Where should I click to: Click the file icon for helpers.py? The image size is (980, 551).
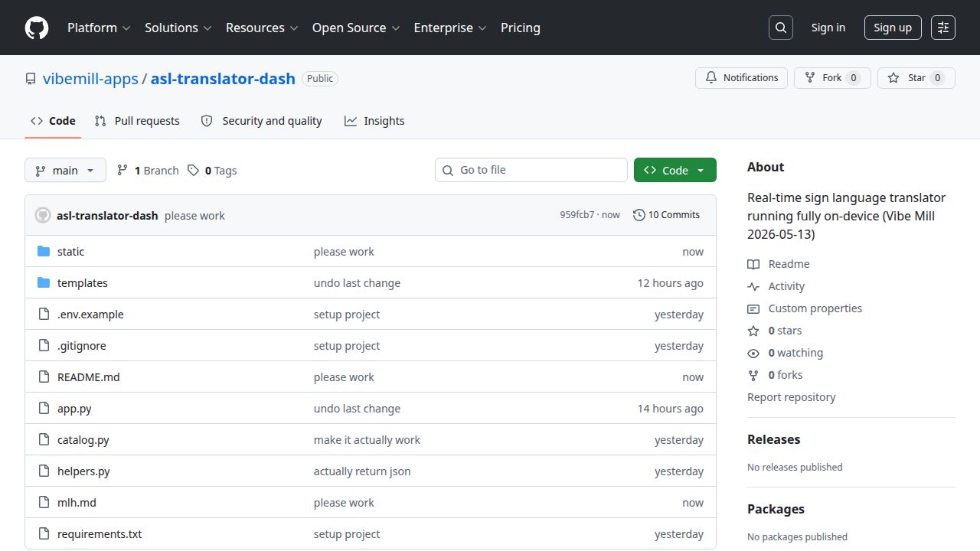[44, 471]
